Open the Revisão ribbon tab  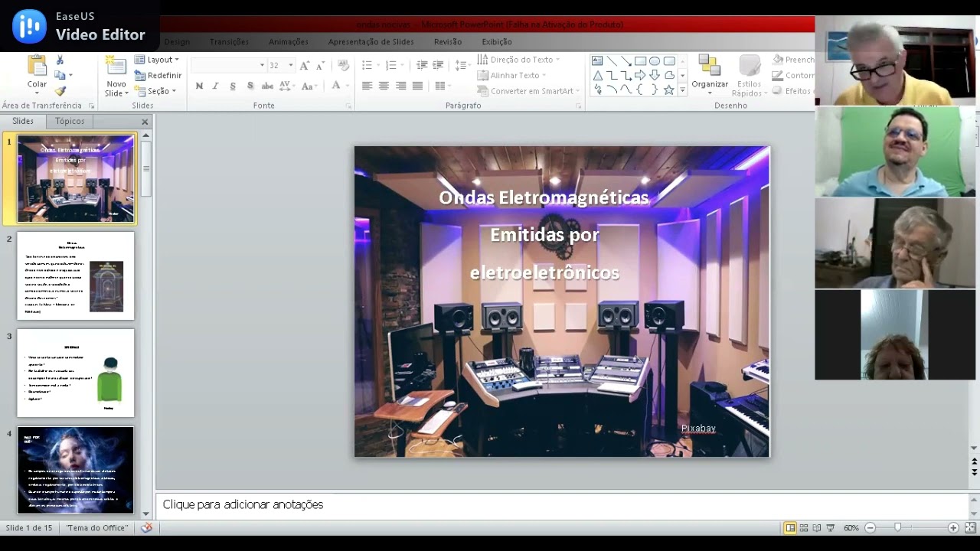click(448, 41)
